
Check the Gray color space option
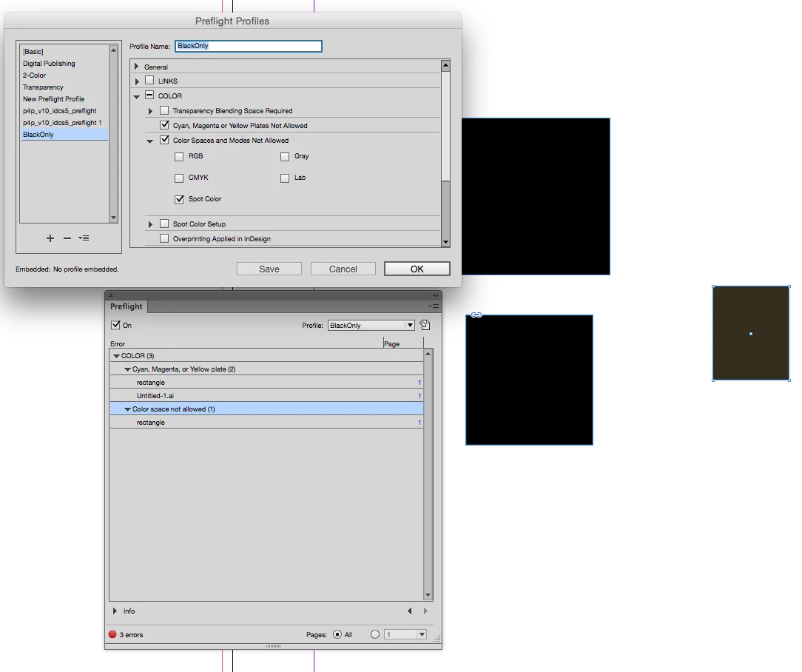pyautogui.click(x=285, y=157)
